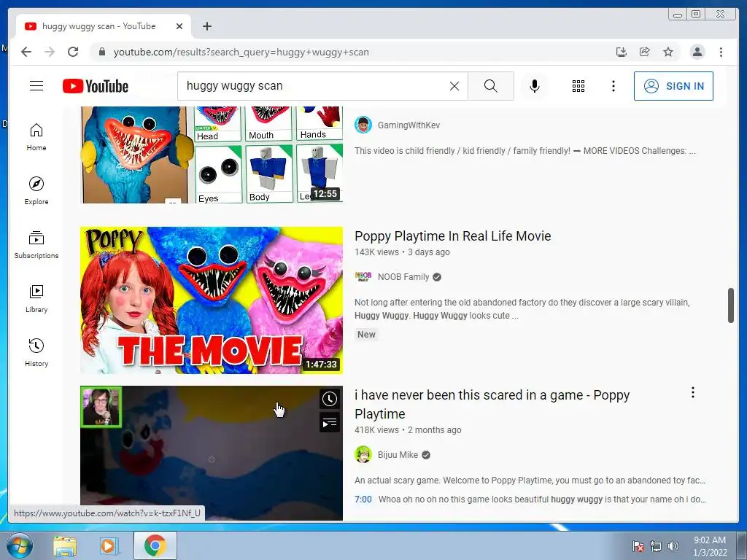Click the magnifier search button
The height and width of the screenshot is (560, 747).
click(x=491, y=86)
